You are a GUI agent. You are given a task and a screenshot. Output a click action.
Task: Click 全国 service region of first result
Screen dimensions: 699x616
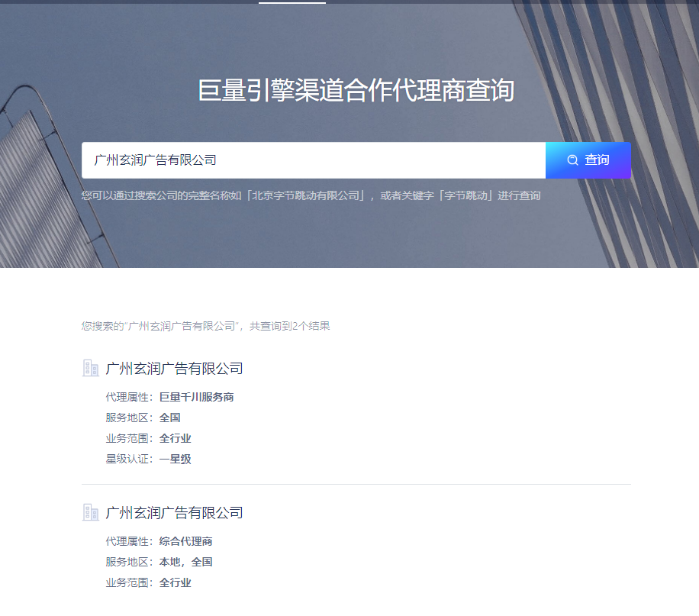(x=170, y=418)
